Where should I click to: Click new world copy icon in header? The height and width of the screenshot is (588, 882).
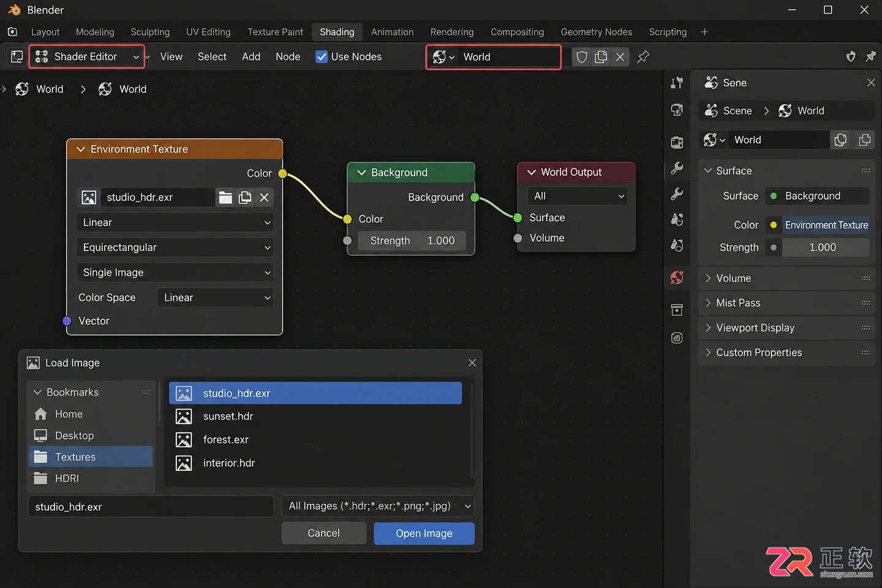click(x=601, y=57)
